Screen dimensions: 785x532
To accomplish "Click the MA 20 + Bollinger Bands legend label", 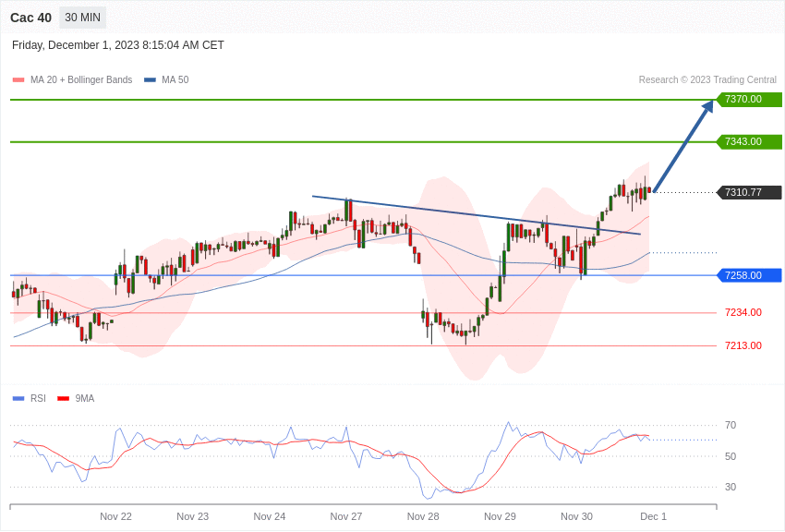I will click(81, 79).
